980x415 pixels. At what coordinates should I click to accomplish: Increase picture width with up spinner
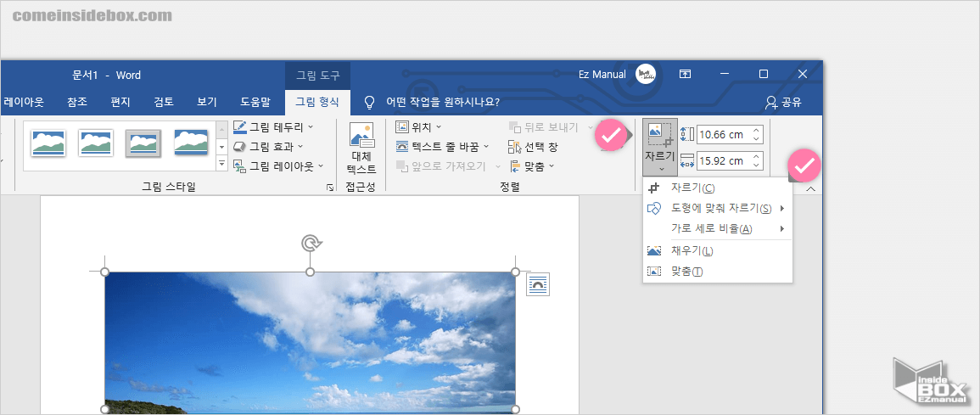[756, 156]
